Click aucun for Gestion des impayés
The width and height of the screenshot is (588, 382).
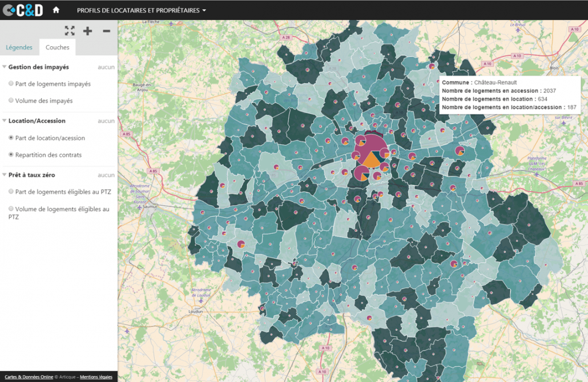(106, 67)
